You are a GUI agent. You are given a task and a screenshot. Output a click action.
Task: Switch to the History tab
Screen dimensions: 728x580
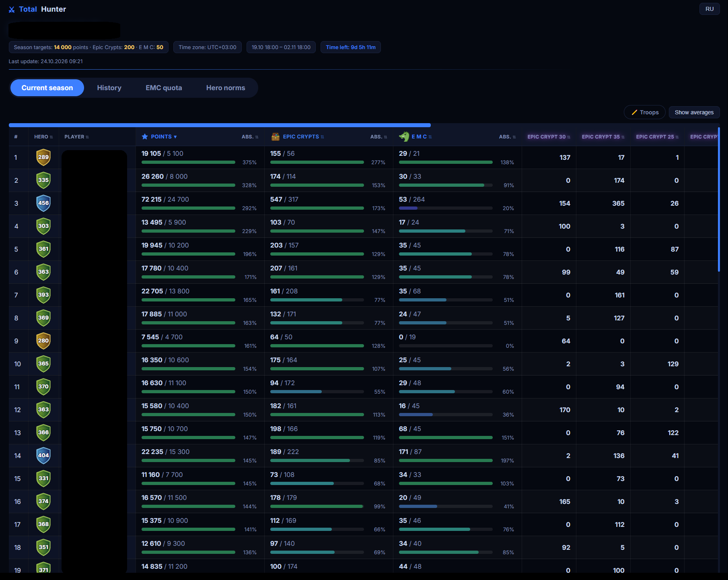pyautogui.click(x=109, y=88)
